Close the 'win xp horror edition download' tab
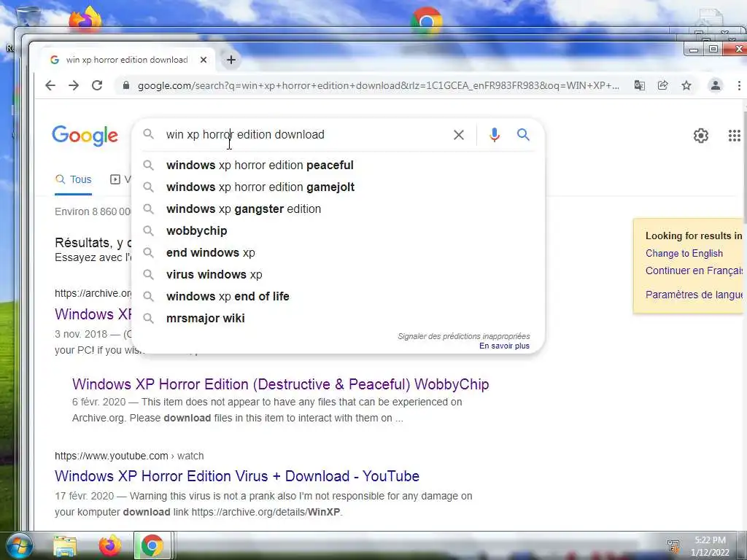Screen dimensions: 747x560 point(204,60)
